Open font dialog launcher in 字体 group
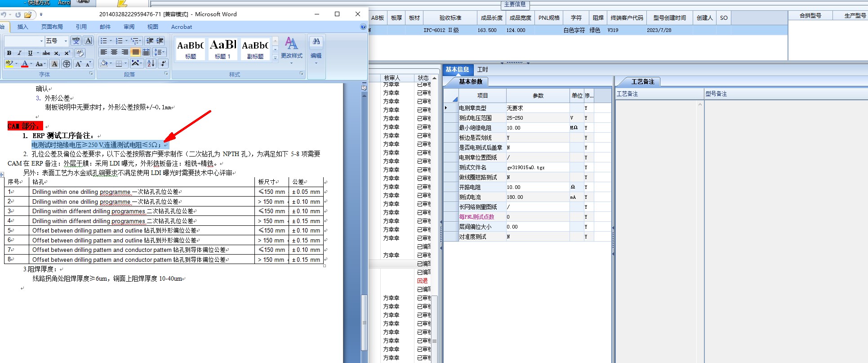This screenshot has height=363, width=868. pyautogui.click(x=91, y=74)
